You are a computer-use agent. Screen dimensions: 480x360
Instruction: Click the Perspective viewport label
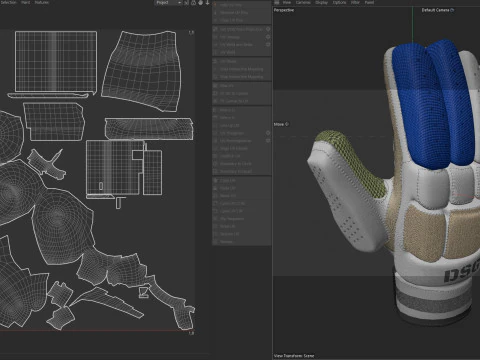pos(284,10)
